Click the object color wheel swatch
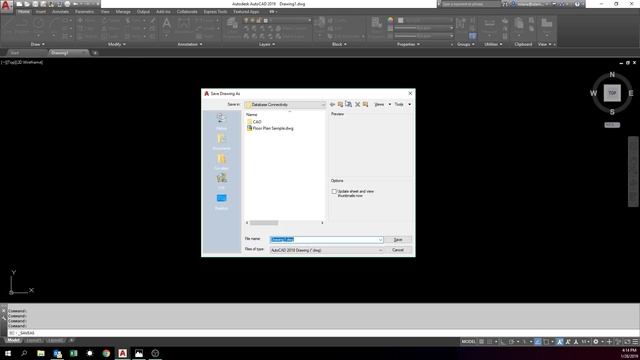This screenshot has width=640, height=360. coord(391,20)
